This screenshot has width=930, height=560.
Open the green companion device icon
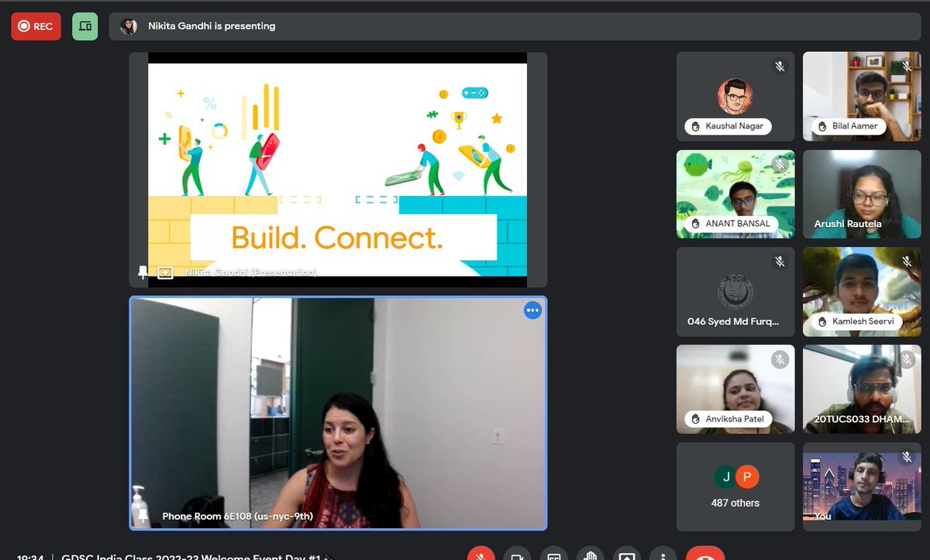click(85, 26)
